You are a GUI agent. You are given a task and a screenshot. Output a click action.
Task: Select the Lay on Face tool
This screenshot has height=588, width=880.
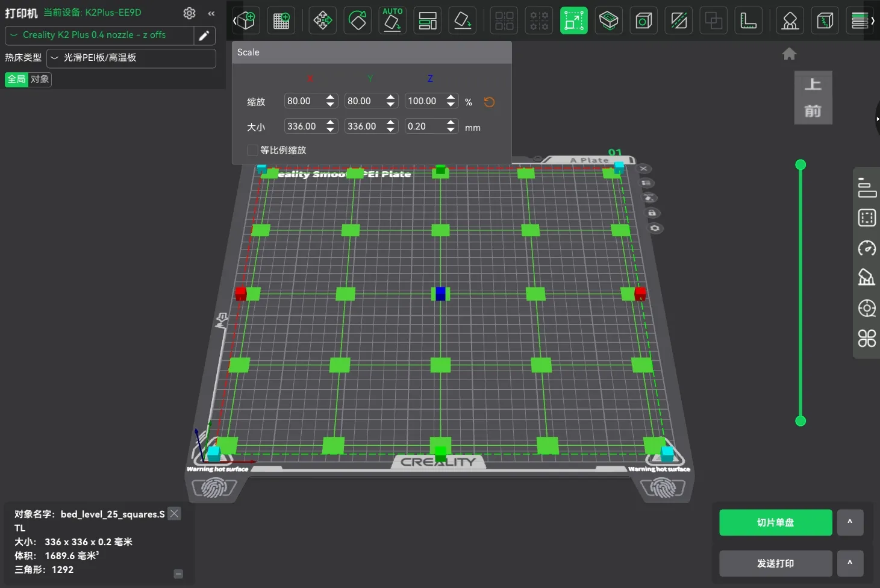463,21
